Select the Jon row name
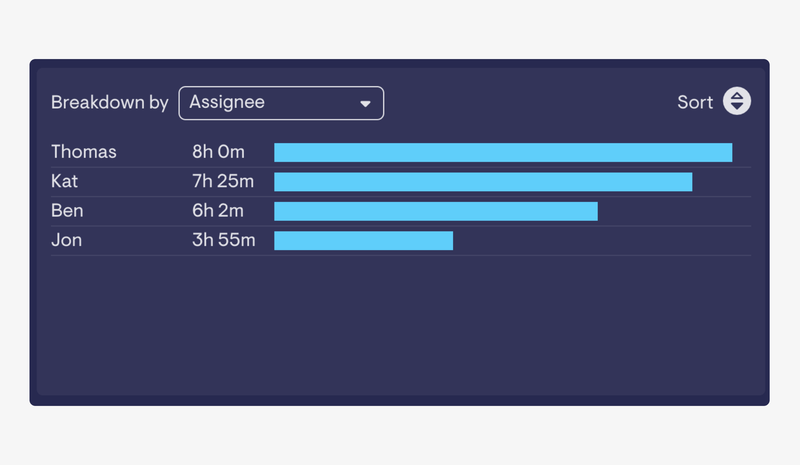 tap(66, 240)
